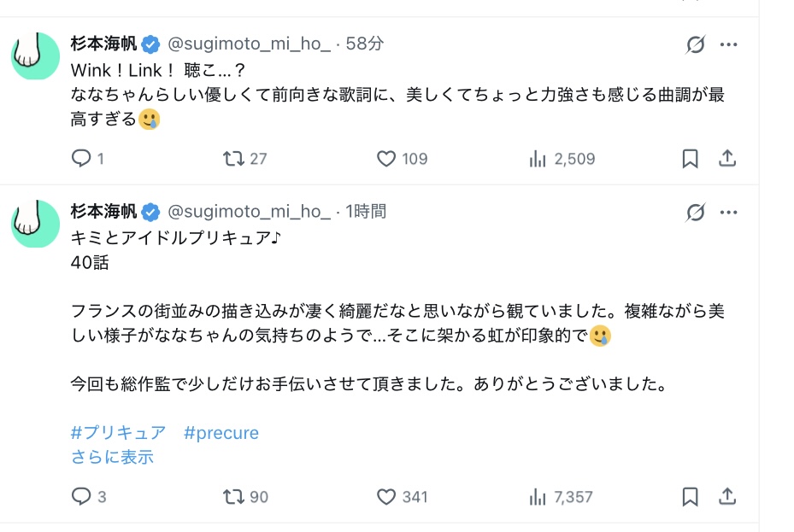Open Grok icon on first tweet
This screenshot has height=532, width=794.
[x=696, y=45]
